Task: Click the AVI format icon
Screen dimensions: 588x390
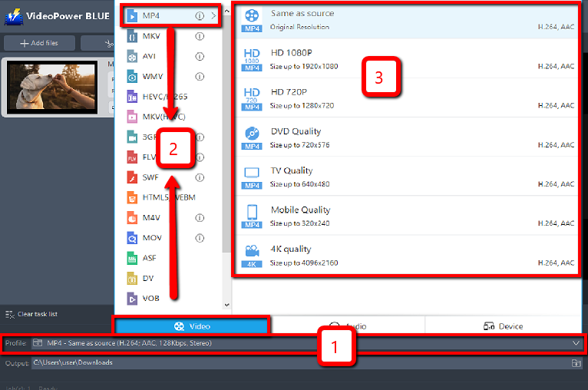Action: click(132, 57)
